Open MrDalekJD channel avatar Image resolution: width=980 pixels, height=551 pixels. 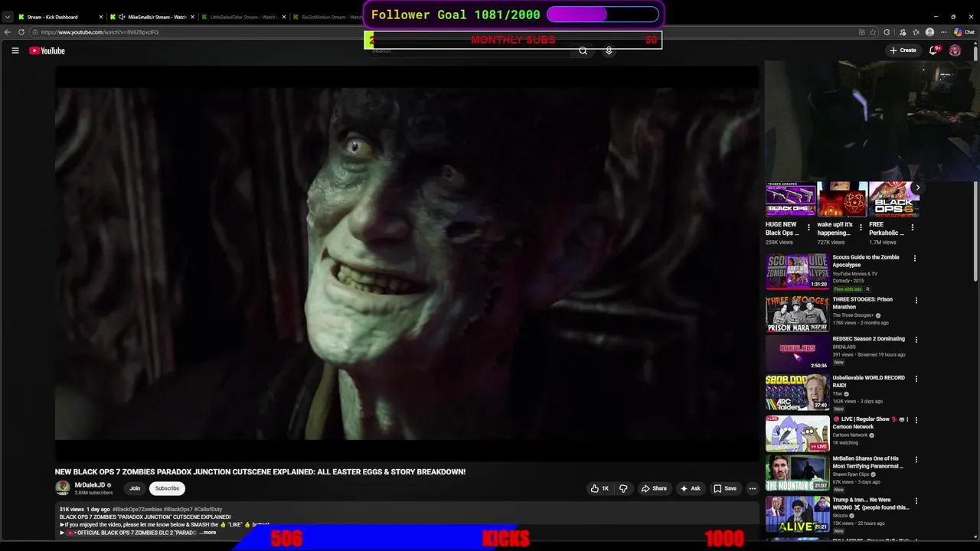point(63,487)
